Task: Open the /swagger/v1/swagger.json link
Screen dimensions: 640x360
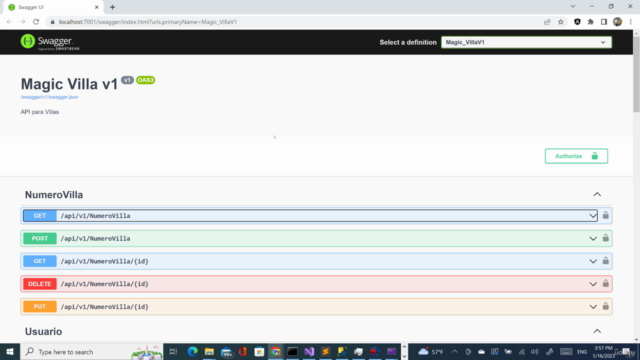Action: tap(49, 97)
